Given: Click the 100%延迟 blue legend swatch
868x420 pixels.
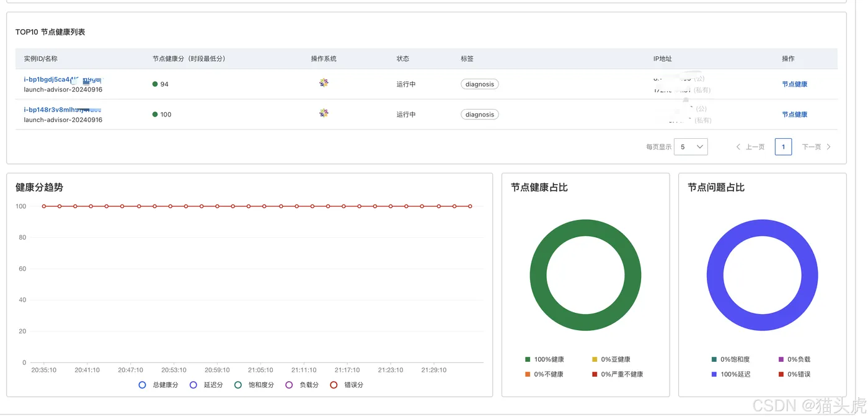Looking at the screenshot, I should 714,374.
